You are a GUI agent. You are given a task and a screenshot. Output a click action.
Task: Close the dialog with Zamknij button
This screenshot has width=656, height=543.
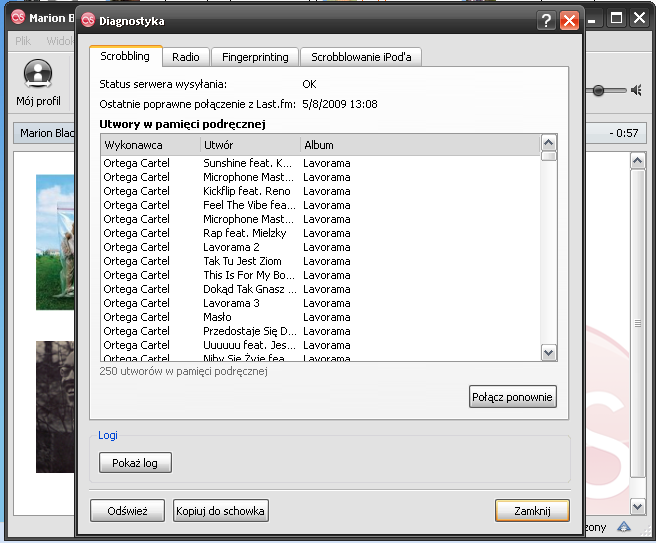[x=532, y=511]
